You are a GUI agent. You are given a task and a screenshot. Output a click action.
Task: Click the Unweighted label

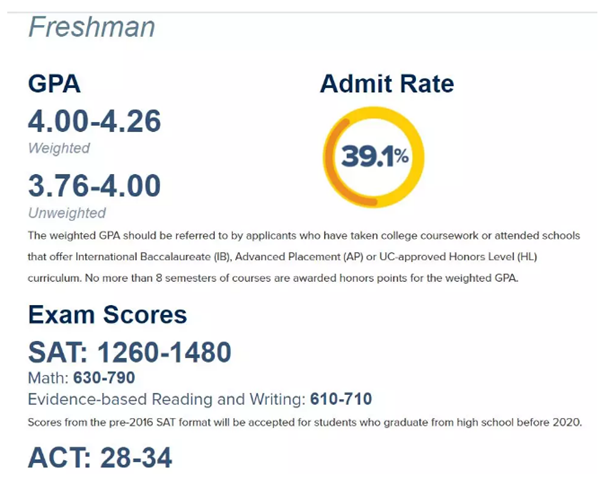(x=66, y=213)
